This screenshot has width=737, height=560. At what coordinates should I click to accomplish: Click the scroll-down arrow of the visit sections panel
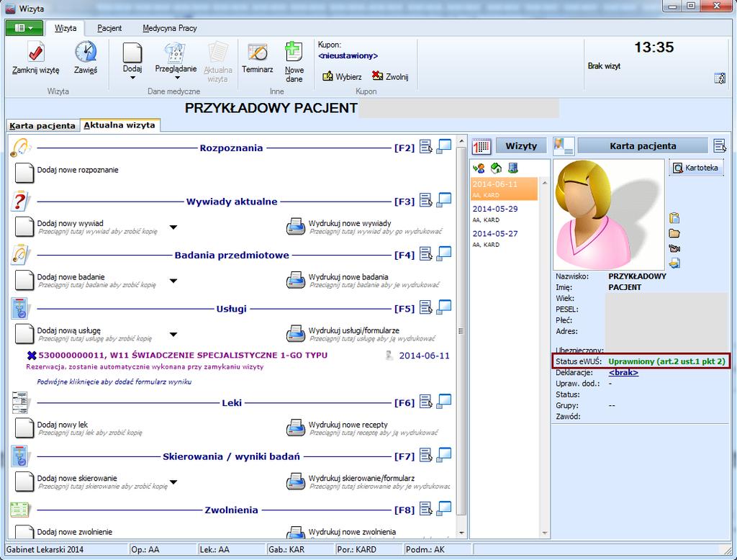461,533
